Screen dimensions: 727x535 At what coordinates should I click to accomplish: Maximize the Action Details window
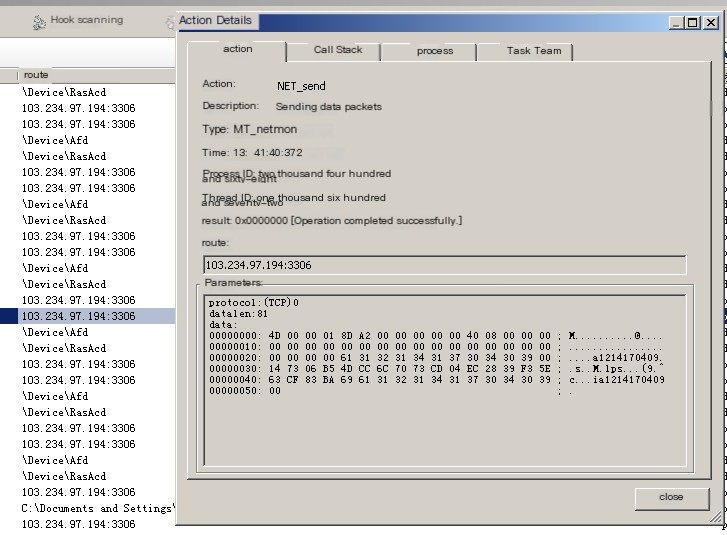pyautogui.click(x=693, y=22)
